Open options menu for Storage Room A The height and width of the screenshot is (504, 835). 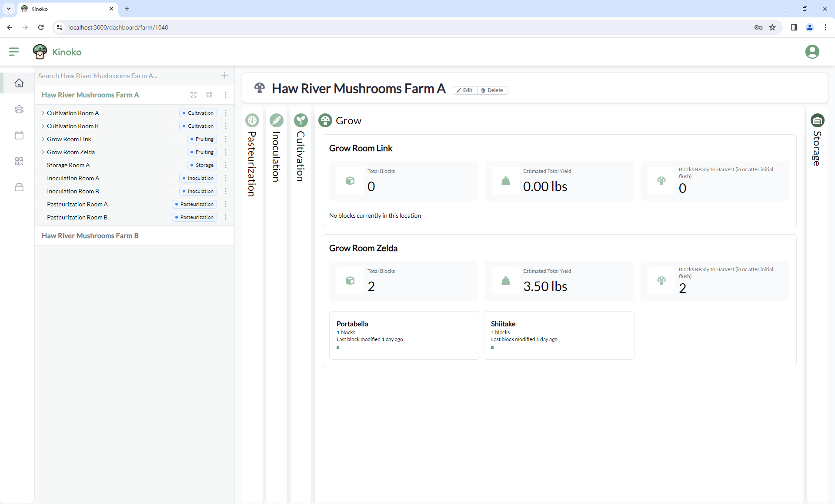tap(226, 165)
